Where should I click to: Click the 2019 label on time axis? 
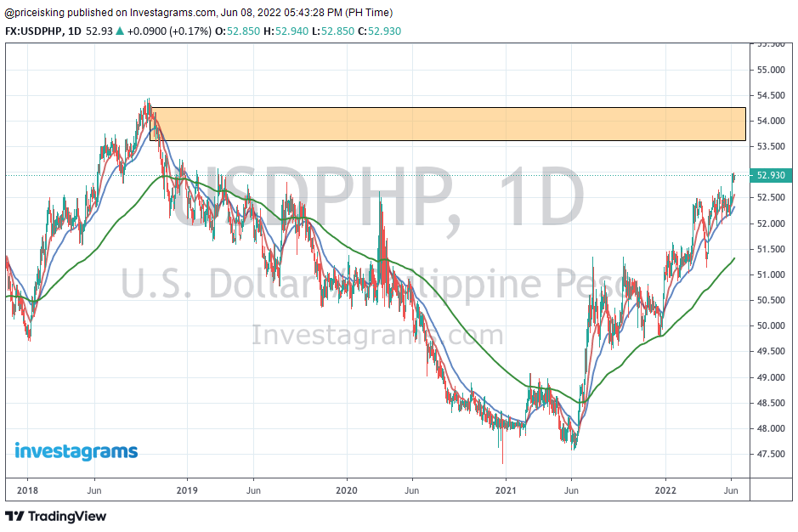point(187,490)
